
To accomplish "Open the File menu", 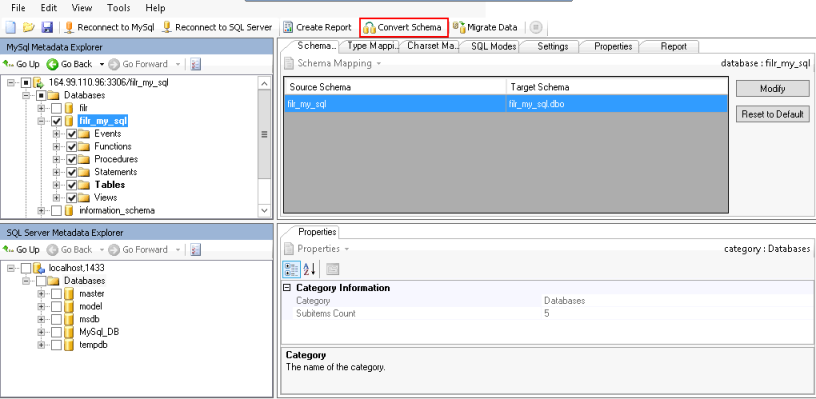I will tap(18, 8).
